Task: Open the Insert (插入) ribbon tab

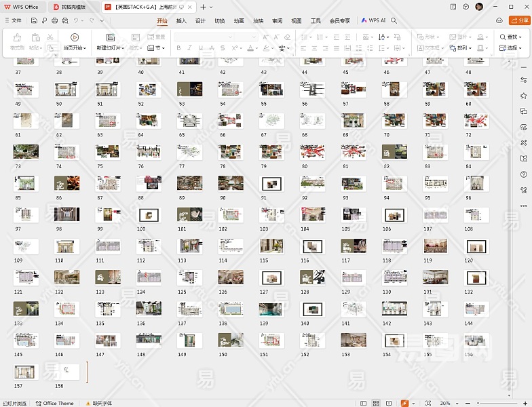Action: [181, 20]
